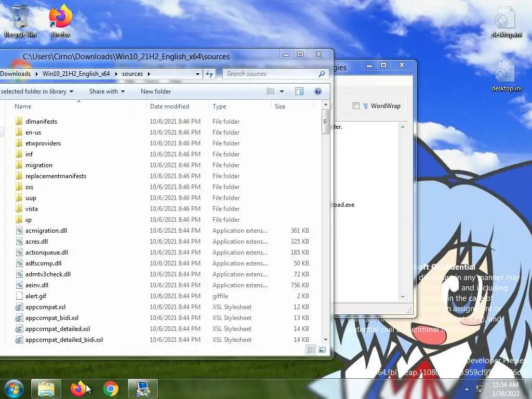This screenshot has height=399, width=532.
Task: Select the bottom desktop.ini icon on the desktop
Action: click(x=506, y=77)
